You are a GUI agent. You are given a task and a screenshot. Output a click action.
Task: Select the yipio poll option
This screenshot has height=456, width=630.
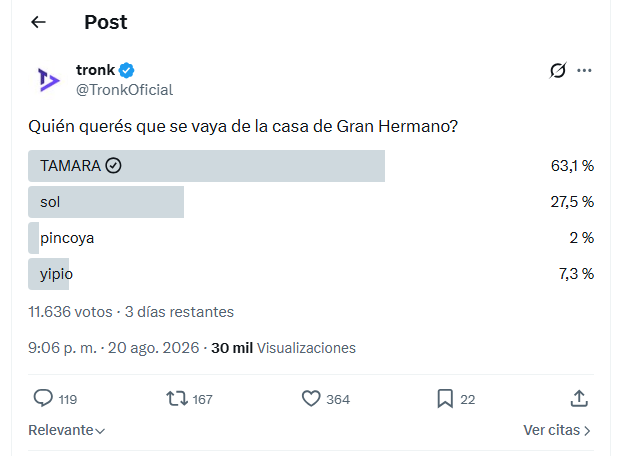click(x=311, y=274)
